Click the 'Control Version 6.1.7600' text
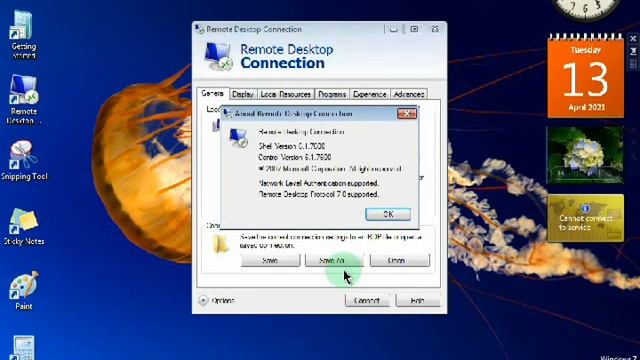This screenshot has width=640, height=360. 295,157
